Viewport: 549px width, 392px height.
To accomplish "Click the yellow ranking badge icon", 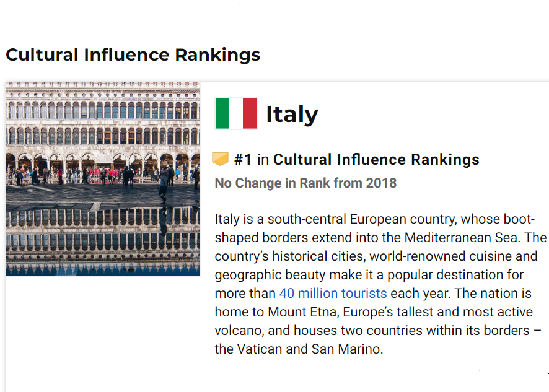I will pos(221,159).
